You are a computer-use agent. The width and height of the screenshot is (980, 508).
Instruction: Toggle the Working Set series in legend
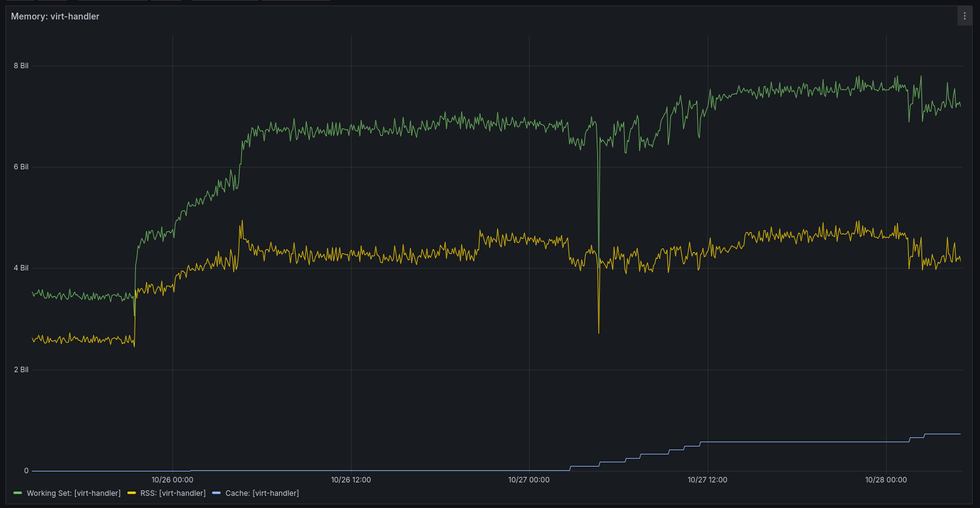coord(74,493)
